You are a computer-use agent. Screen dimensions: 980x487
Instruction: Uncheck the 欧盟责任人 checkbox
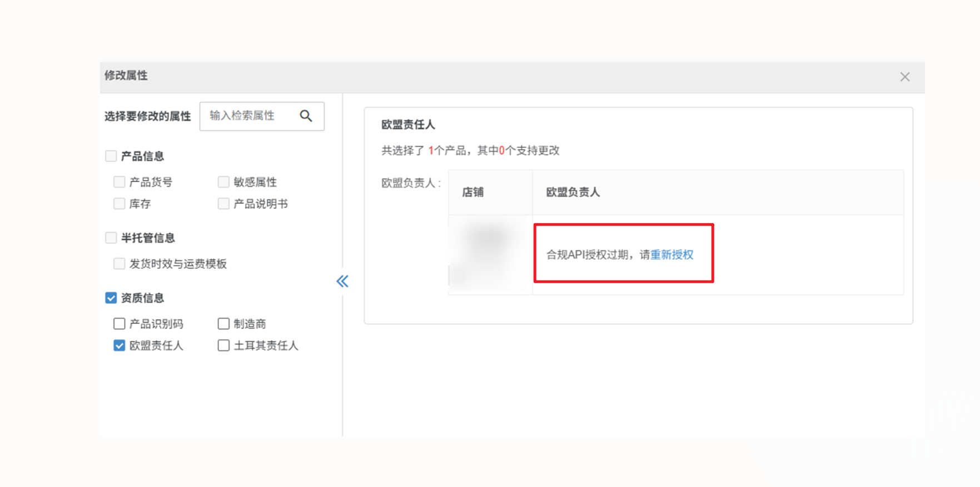coord(119,345)
